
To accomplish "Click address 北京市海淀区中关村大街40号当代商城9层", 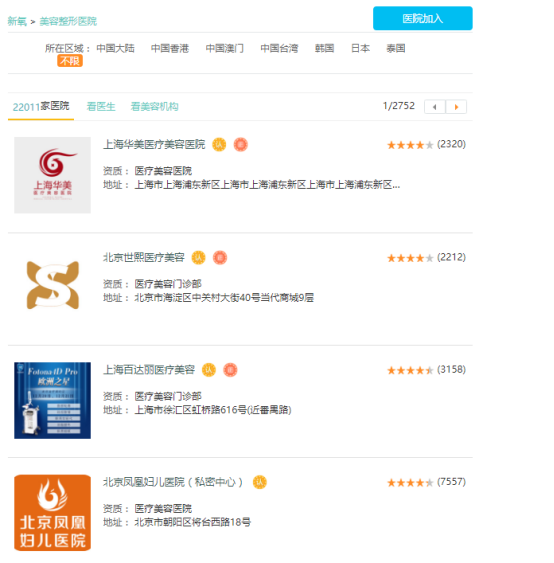I will click(x=224, y=298).
